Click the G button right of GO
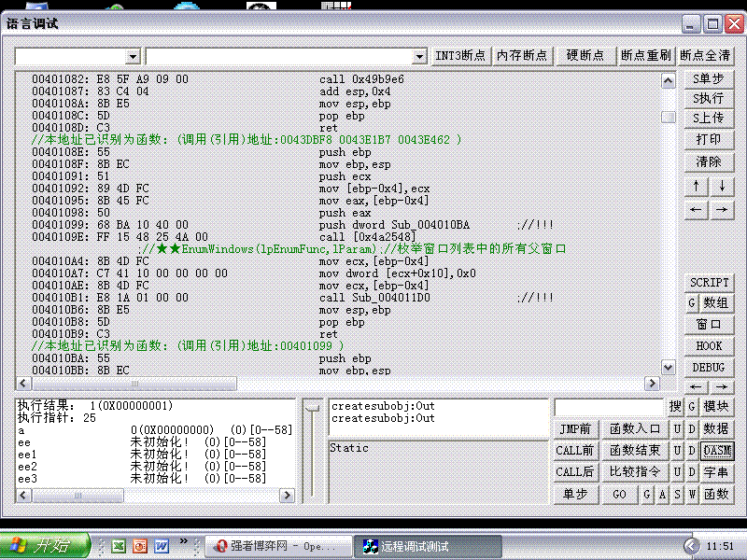This screenshot has width=747, height=560. click(x=646, y=495)
